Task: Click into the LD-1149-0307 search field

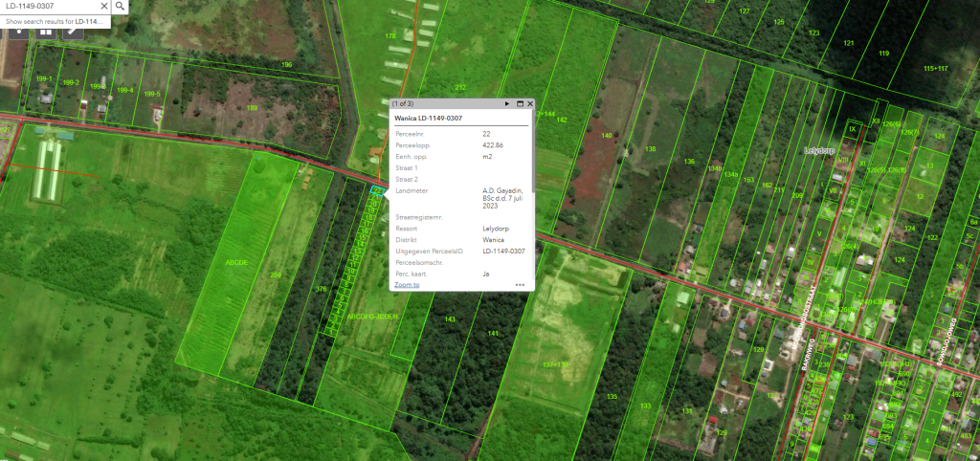Action: coord(48,7)
